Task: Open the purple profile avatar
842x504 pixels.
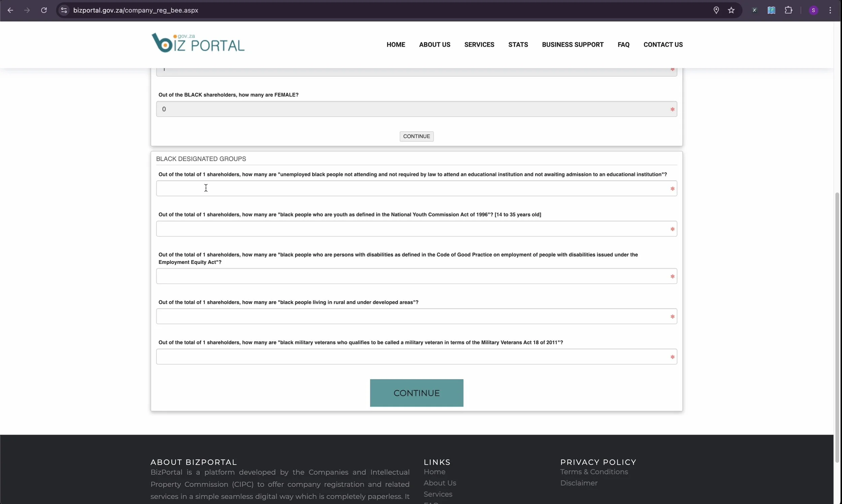Action: (x=813, y=10)
